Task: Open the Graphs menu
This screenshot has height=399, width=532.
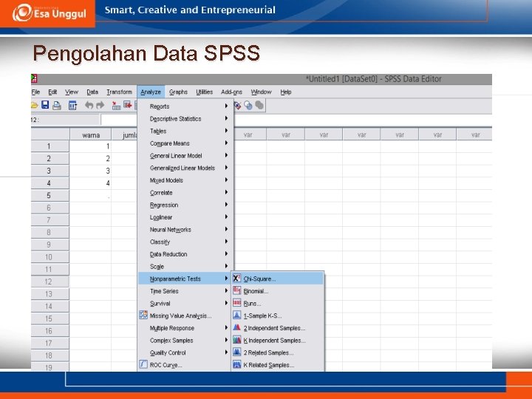Action: [179, 92]
